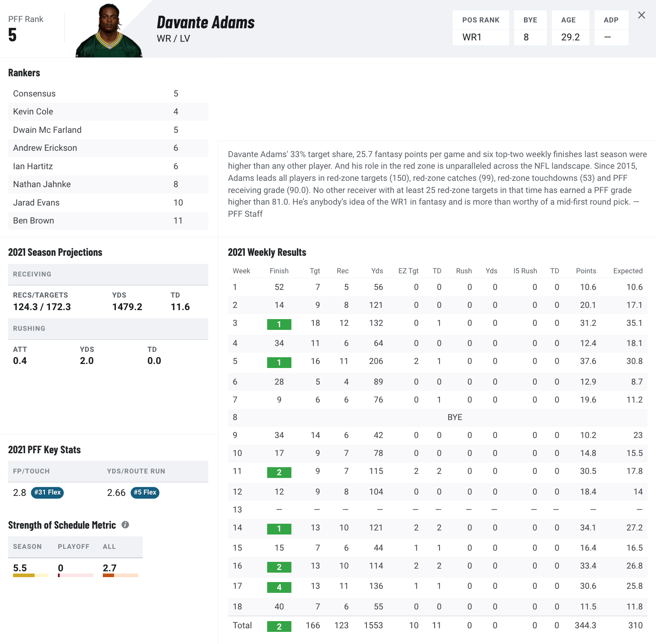656x644 pixels.
Task: Click the AGE 29.2 box
Action: pyautogui.click(x=571, y=28)
